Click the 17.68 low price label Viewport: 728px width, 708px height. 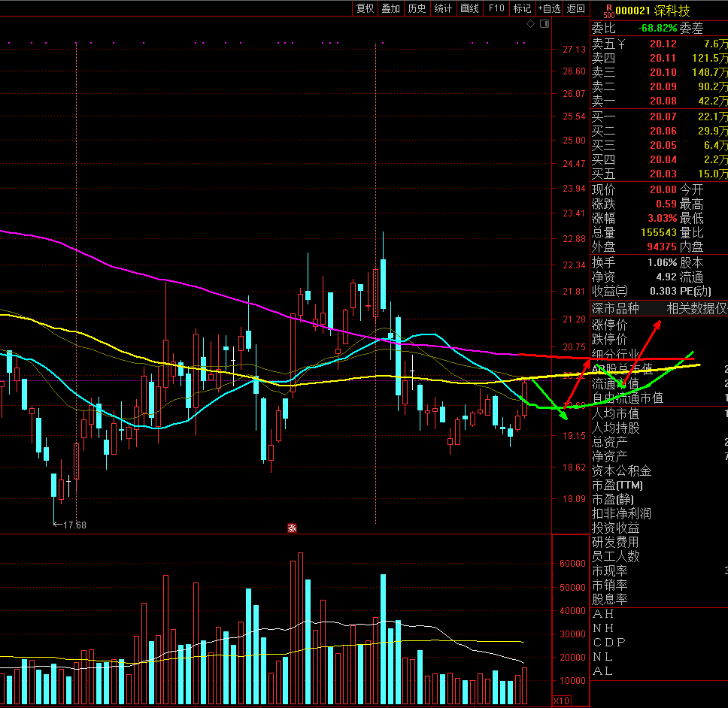(x=74, y=525)
